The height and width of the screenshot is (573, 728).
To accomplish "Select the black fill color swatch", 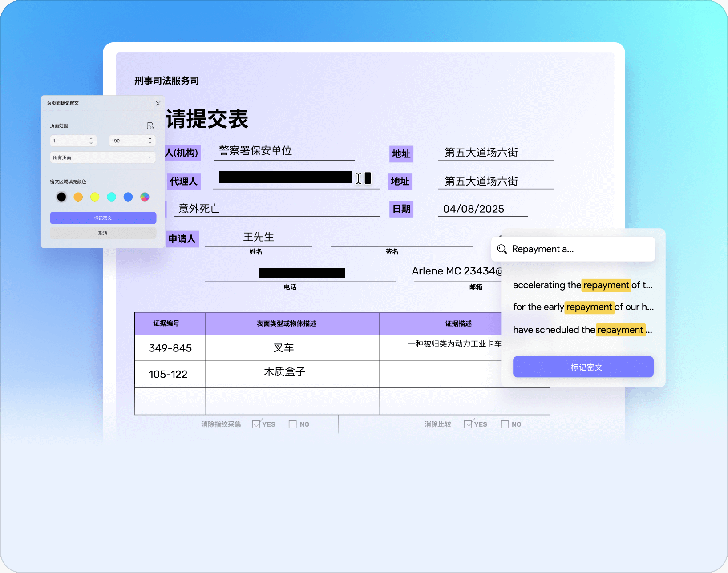I will (x=61, y=197).
